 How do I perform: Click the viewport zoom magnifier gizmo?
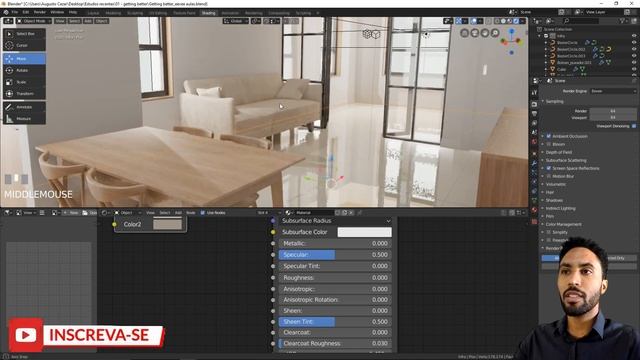tap(495, 33)
